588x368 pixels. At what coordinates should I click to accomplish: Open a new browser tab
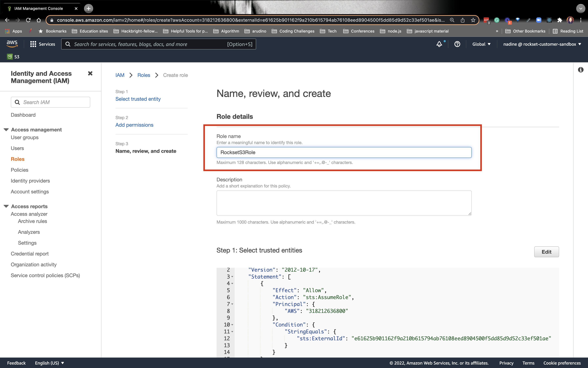[x=88, y=9]
